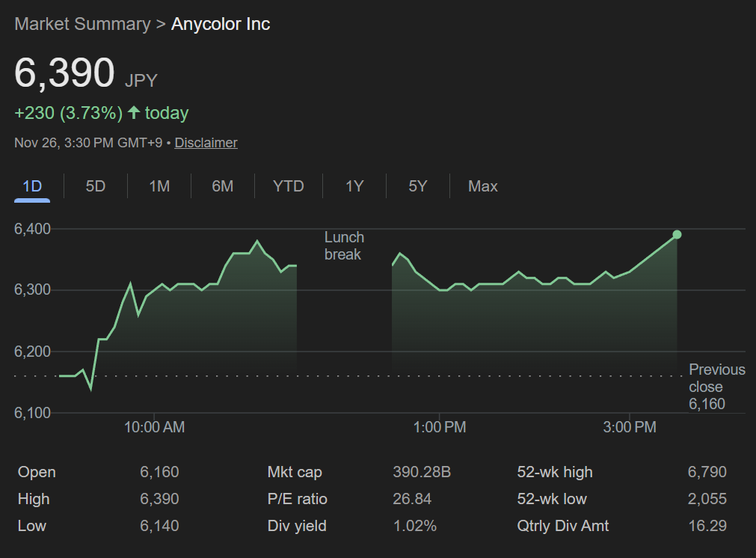The width and height of the screenshot is (756, 558).
Task: Click the 6,400 axis label
Action: tap(32, 229)
